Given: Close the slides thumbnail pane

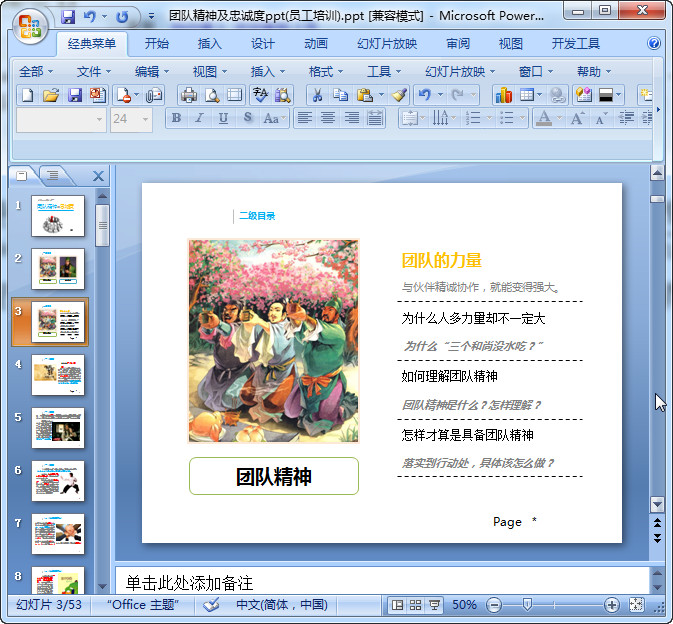Looking at the screenshot, I should (98, 176).
